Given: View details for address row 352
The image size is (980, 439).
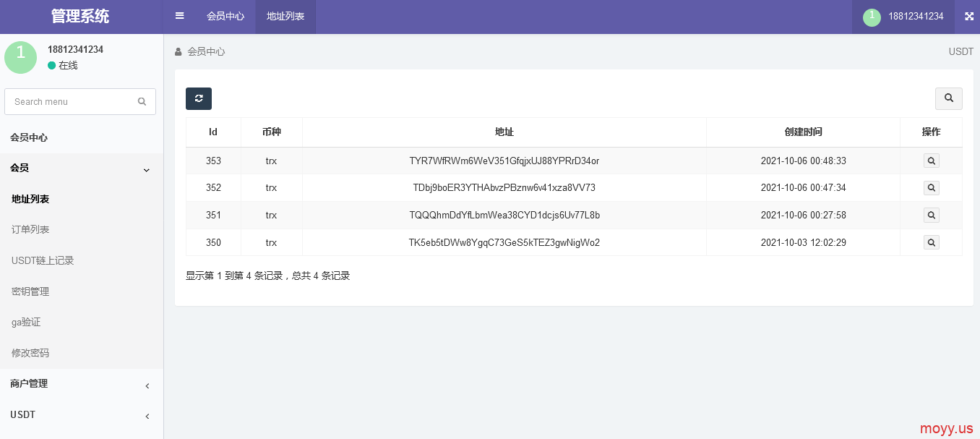Looking at the screenshot, I should click(931, 188).
